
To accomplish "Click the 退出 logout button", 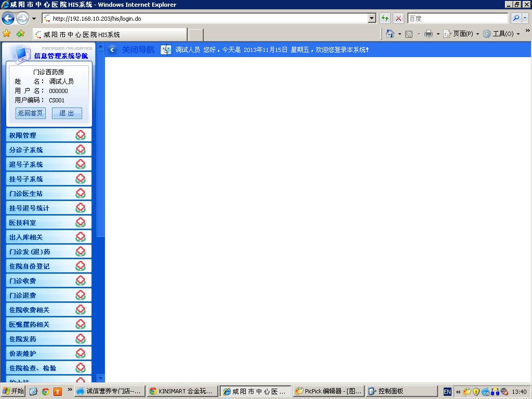I will (x=66, y=113).
